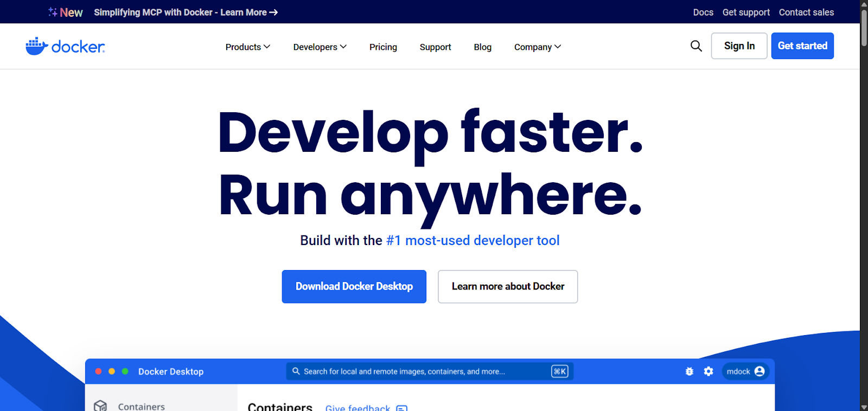Viewport: 868px width, 411px height.
Task: Click the mdock user avatar icon
Action: click(759, 371)
